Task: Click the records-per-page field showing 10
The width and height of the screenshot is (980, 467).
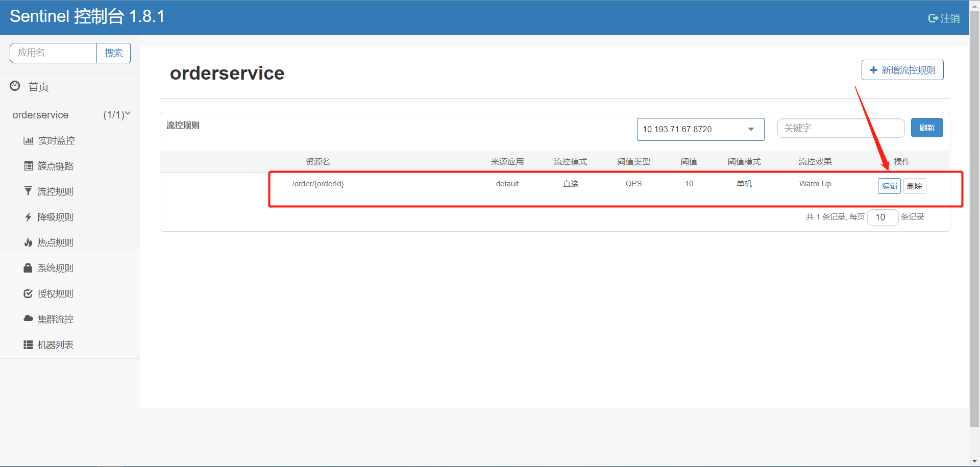Action: [883, 217]
